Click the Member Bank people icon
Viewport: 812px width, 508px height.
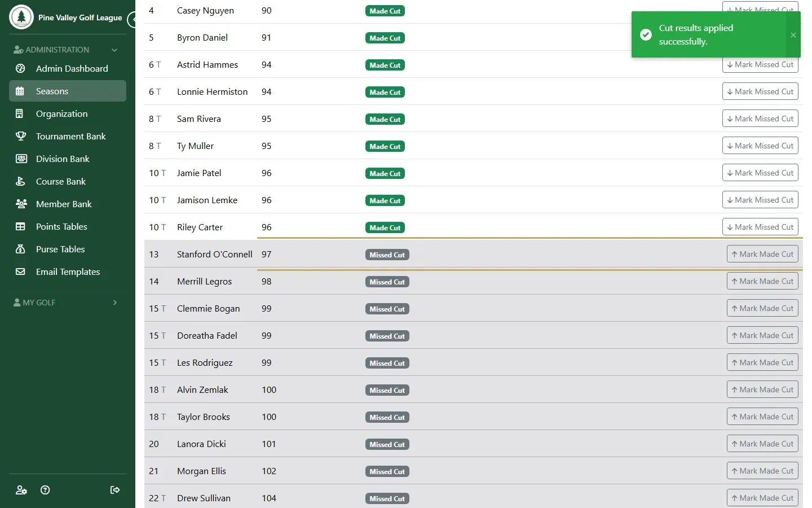(x=21, y=204)
